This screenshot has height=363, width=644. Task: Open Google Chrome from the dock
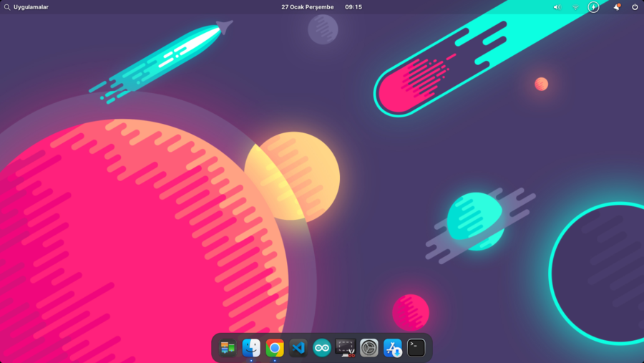275,348
